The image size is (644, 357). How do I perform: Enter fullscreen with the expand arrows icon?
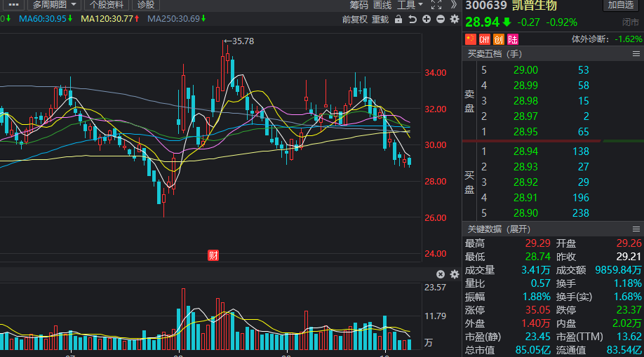click(436, 4)
